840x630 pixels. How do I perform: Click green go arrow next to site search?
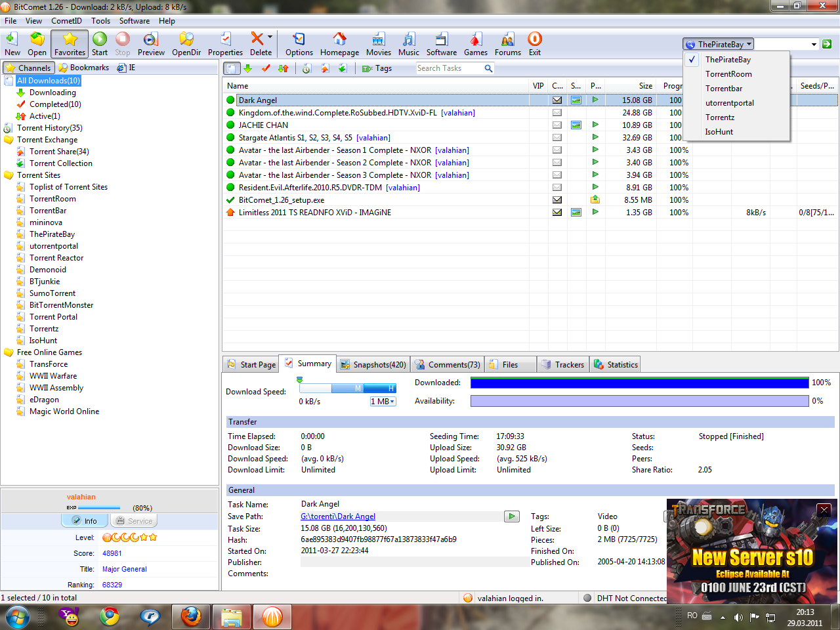click(827, 44)
